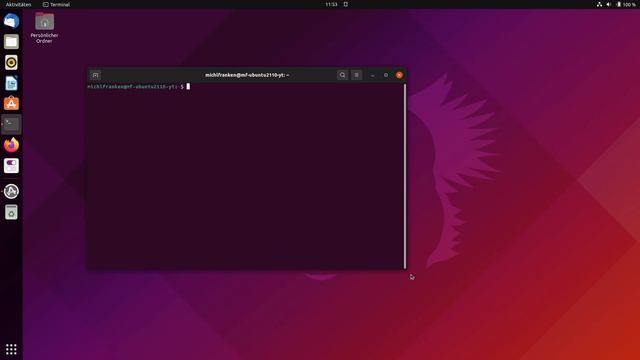The height and width of the screenshot is (360, 640).
Task: Click the terminal vertical scrollbar
Action: point(405,176)
